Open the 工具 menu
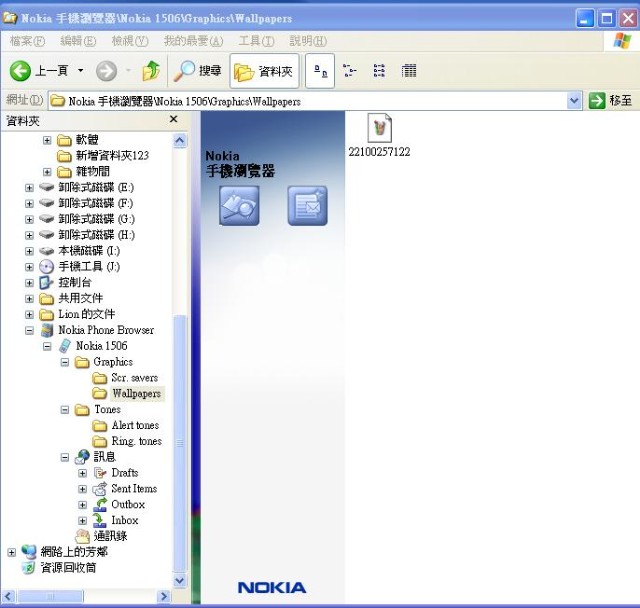The height and width of the screenshot is (608, 640). [256, 41]
